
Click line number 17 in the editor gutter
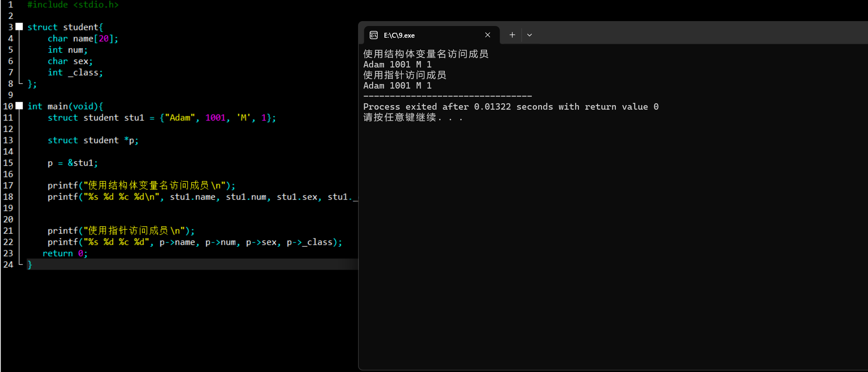point(8,185)
